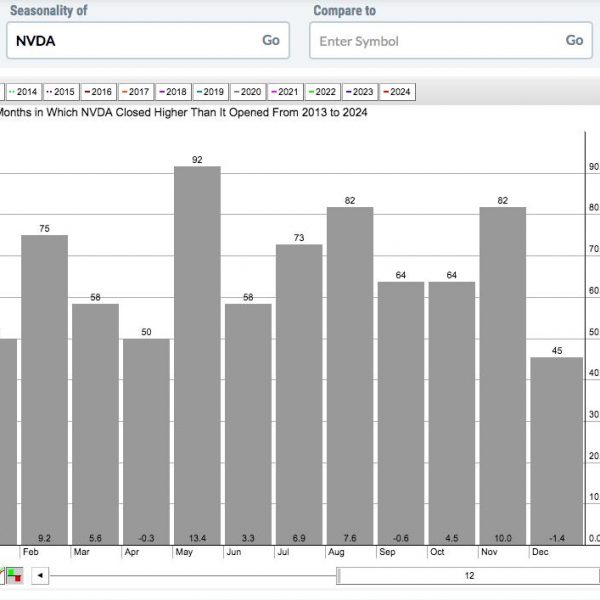Toggle the 2022 year legend

pos(322,92)
